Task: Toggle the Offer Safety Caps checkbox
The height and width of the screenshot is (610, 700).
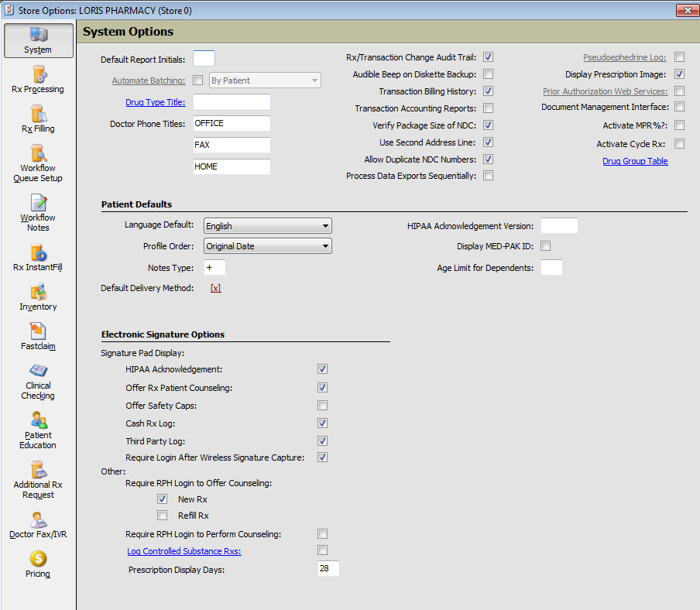Action: tap(322, 406)
